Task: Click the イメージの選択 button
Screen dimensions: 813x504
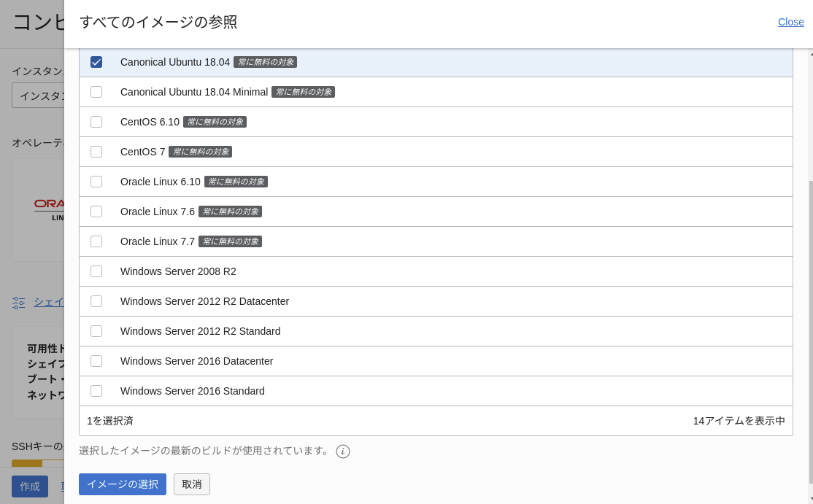Action: tap(123, 484)
